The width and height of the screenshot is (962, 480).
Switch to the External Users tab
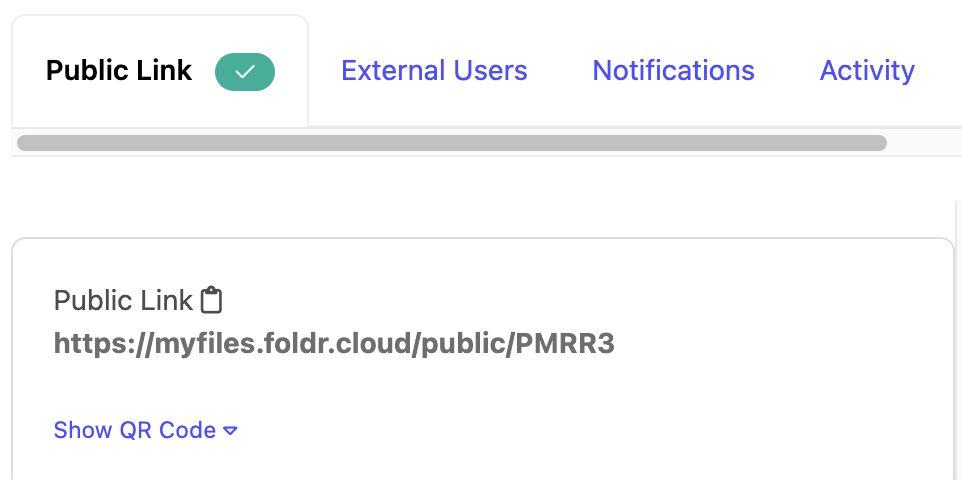(x=434, y=71)
